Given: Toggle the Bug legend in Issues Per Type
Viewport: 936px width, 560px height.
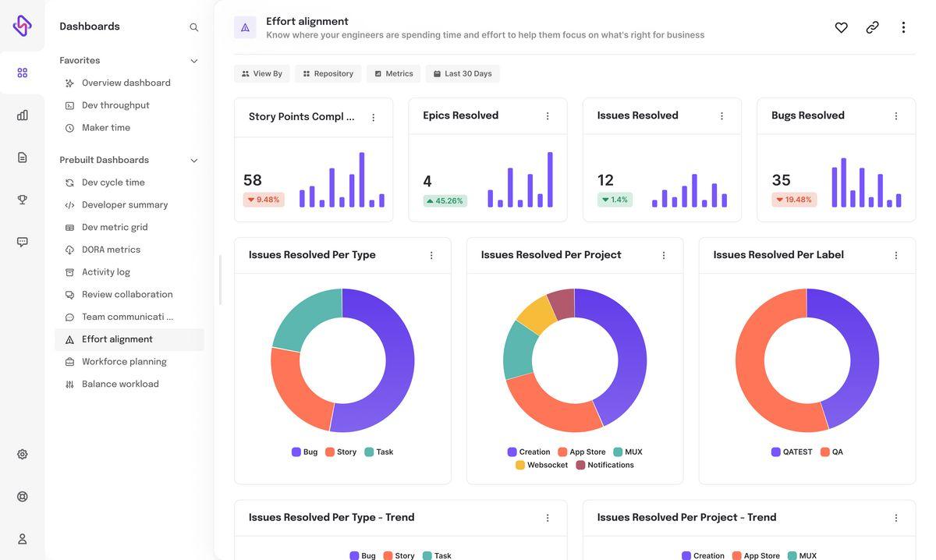Looking at the screenshot, I should [x=305, y=452].
